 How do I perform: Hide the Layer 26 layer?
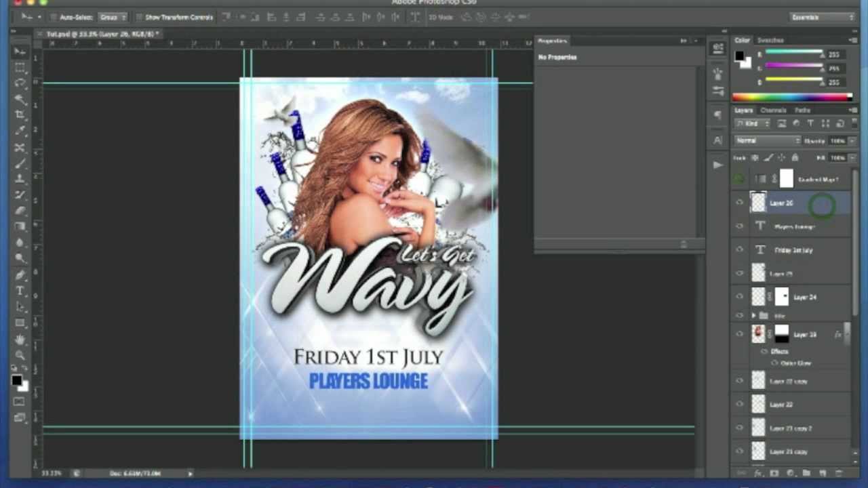(x=739, y=202)
